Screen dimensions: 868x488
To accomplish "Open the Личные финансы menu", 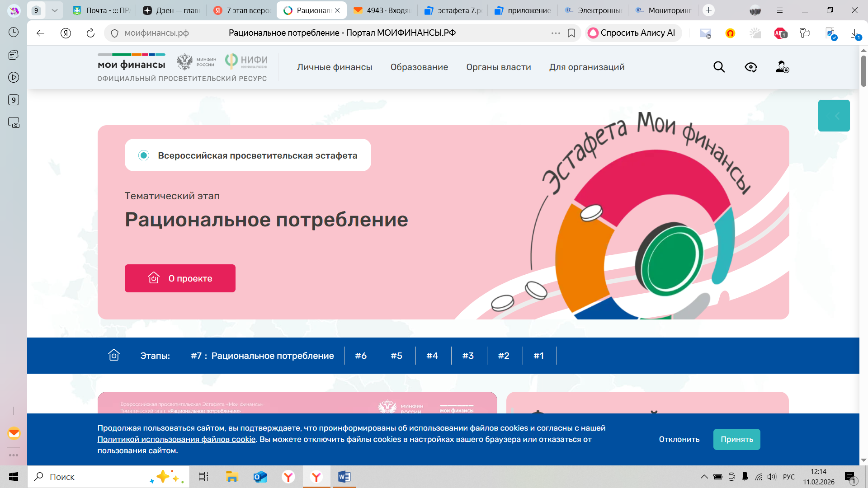I will pos(334,67).
